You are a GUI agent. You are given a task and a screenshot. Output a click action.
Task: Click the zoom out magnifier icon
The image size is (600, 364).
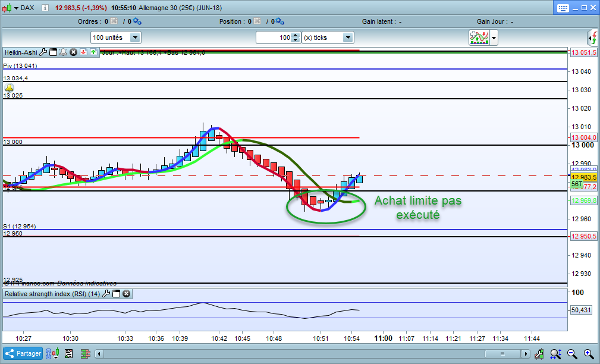coord(572,354)
